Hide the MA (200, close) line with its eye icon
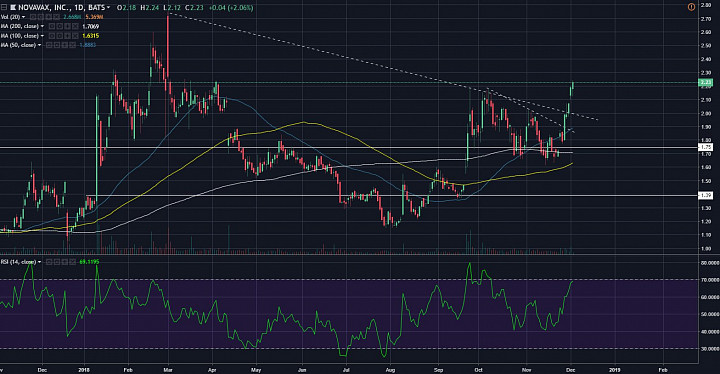This screenshot has width=720, height=374. coord(52,26)
